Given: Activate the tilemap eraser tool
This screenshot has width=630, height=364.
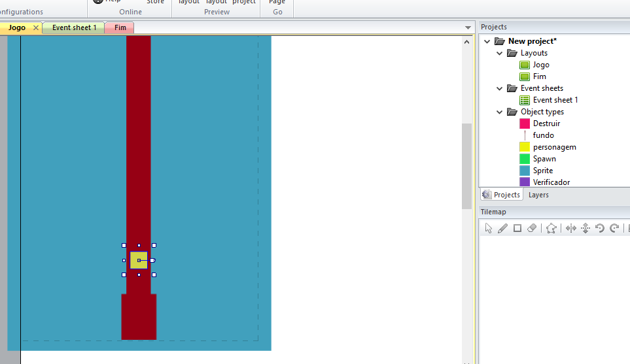Looking at the screenshot, I should [x=531, y=228].
